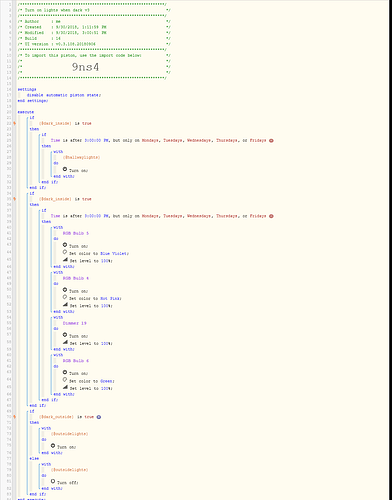Click the lightning bolt beside the dark_outside condition
The height and width of the screenshot is (500, 392).
pyautogui.click(x=14, y=417)
